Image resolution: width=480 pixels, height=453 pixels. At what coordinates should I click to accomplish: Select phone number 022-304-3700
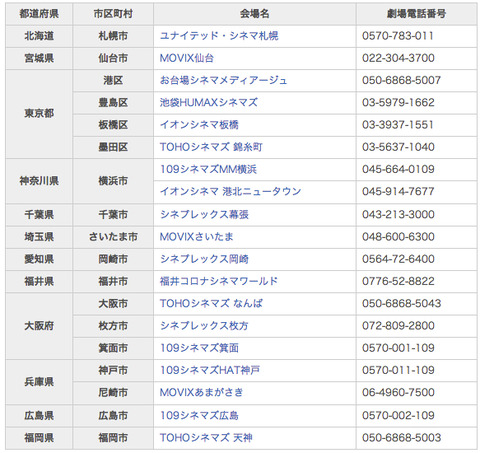coord(398,58)
